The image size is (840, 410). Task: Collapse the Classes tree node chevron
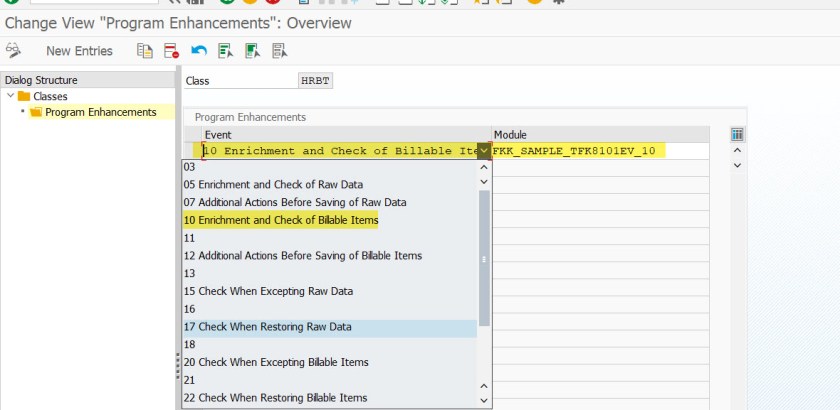tap(10, 96)
